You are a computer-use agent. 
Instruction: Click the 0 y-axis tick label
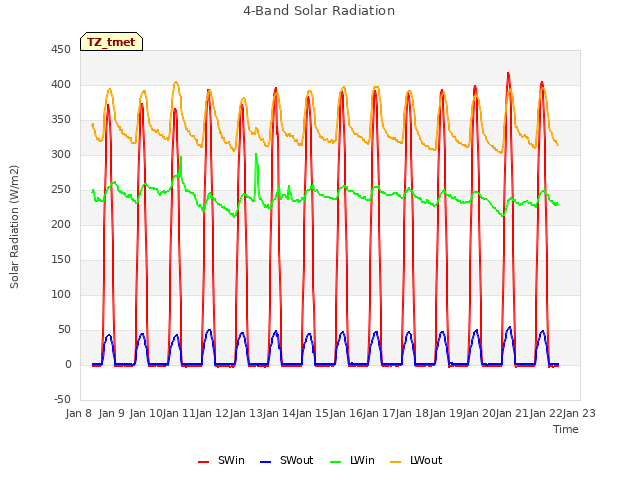click(68, 365)
